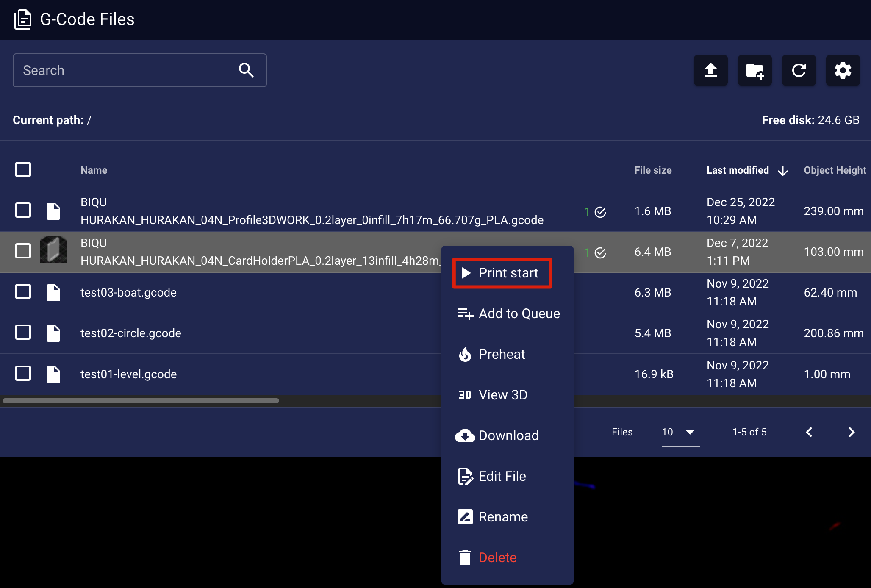Click Preheat in the context menu
This screenshot has height=588, width=871.
[x=502, y=354]
